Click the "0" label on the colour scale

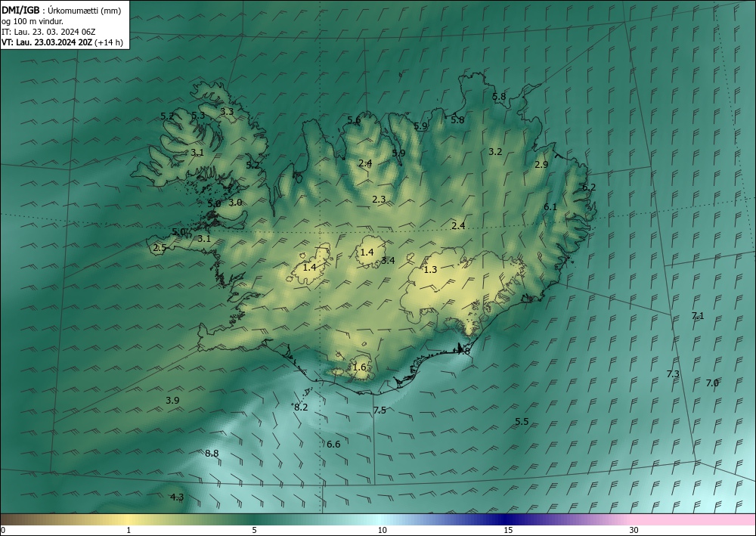coord(3,530)
